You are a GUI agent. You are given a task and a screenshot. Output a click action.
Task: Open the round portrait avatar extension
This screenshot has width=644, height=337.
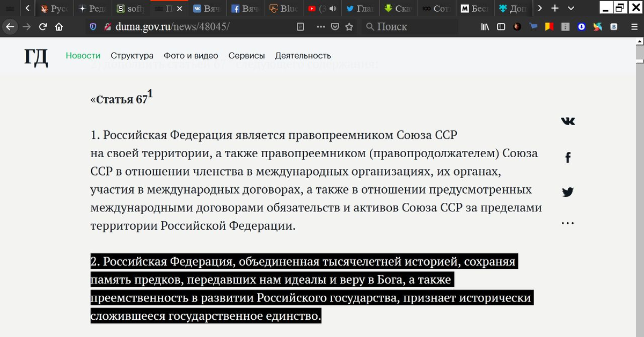[517, 26]
